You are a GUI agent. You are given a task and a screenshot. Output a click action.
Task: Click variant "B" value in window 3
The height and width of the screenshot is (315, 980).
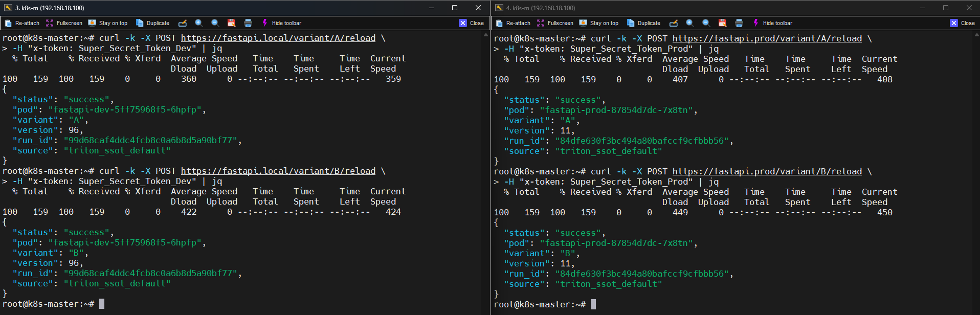[x=76, y=253]
